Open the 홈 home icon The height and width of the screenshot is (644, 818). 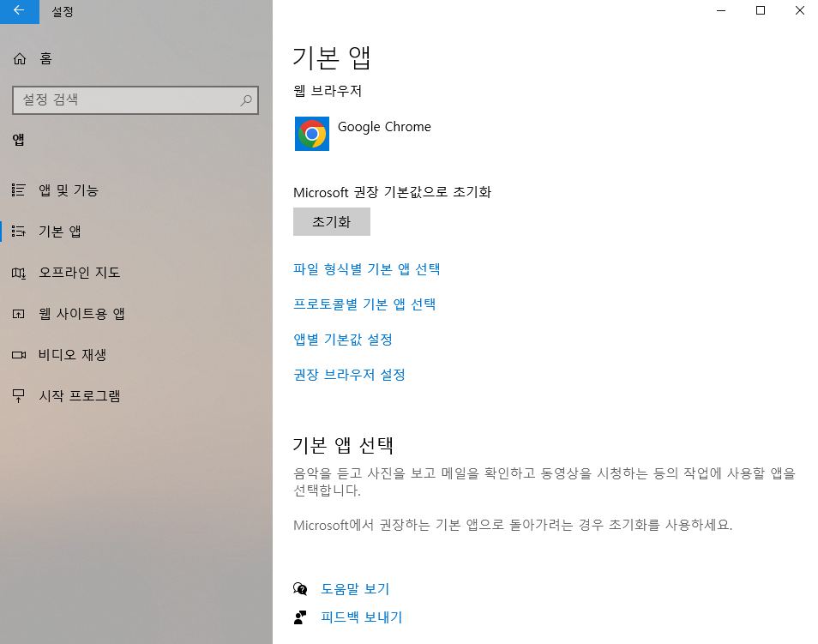(x=20, y=58)
